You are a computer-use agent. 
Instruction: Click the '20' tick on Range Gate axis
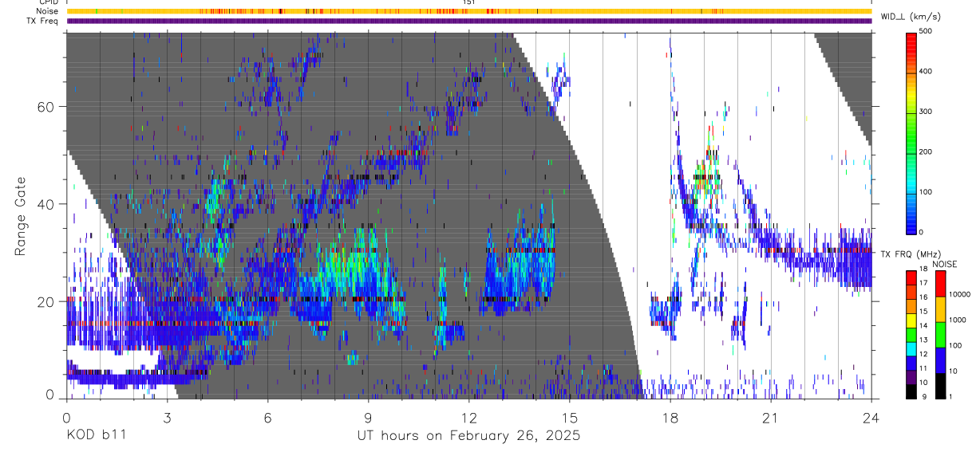pyautogui.click(x=47, y=301)
